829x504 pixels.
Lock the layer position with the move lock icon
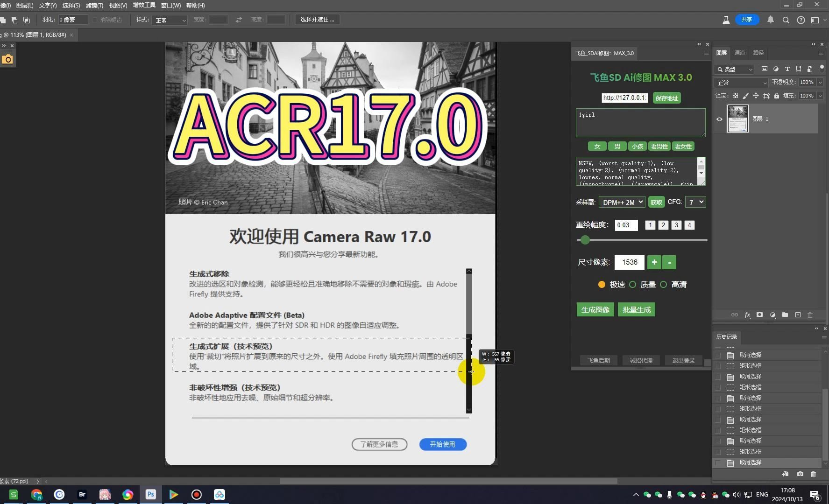pyautogui.click(x=756, y=96)
